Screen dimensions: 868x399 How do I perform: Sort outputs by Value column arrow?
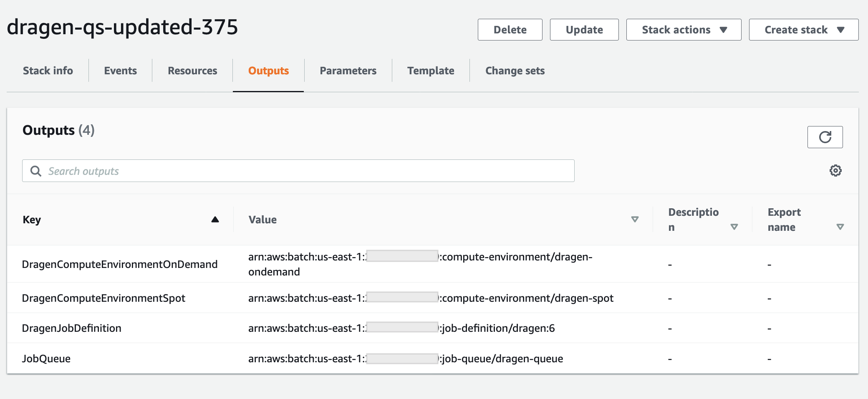coord(635,220)
